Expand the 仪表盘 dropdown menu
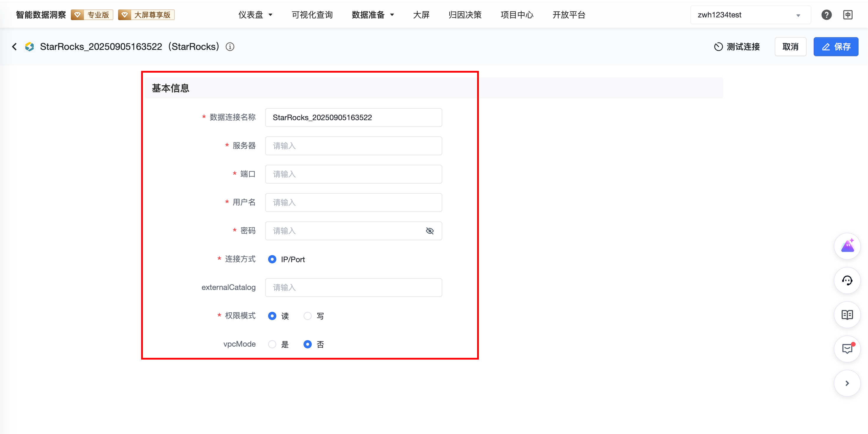The height and width of the screenshot is (434, 868). (x=255, y=15)
